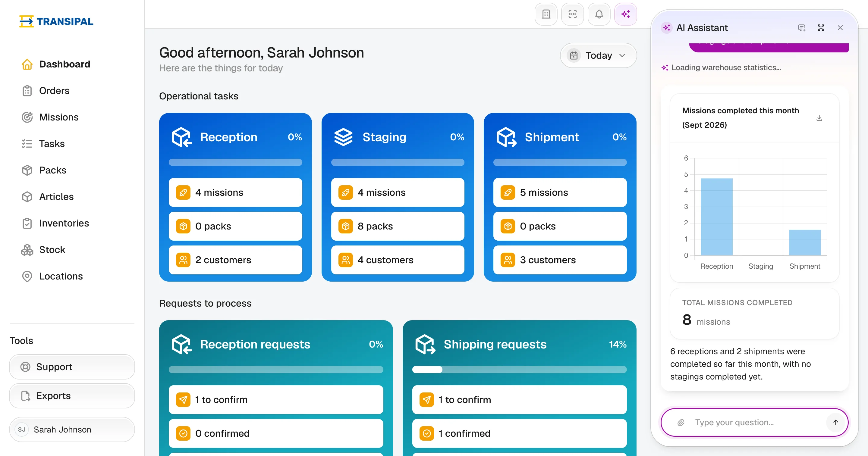This screenshot has height=456, width=868.
Task: Click the SJ user avatar
Action: click(x=22, y=429)
